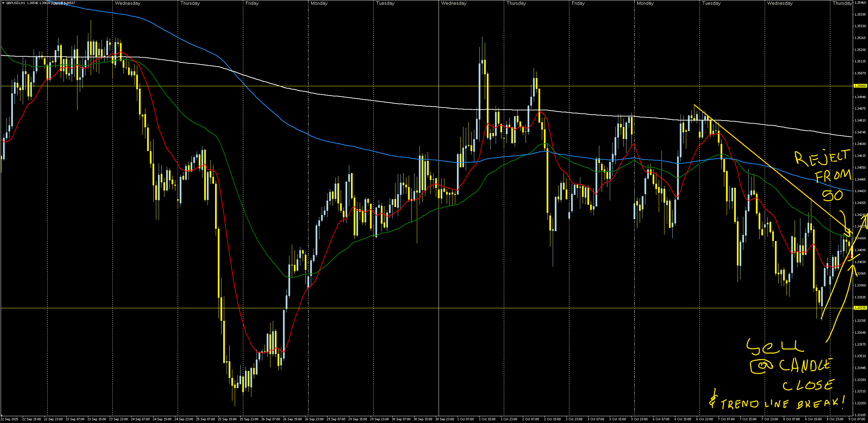Click the 1 Oct 15:00 time axis label
The width and height of the screenshot is (868, 423).
(487, 419)
